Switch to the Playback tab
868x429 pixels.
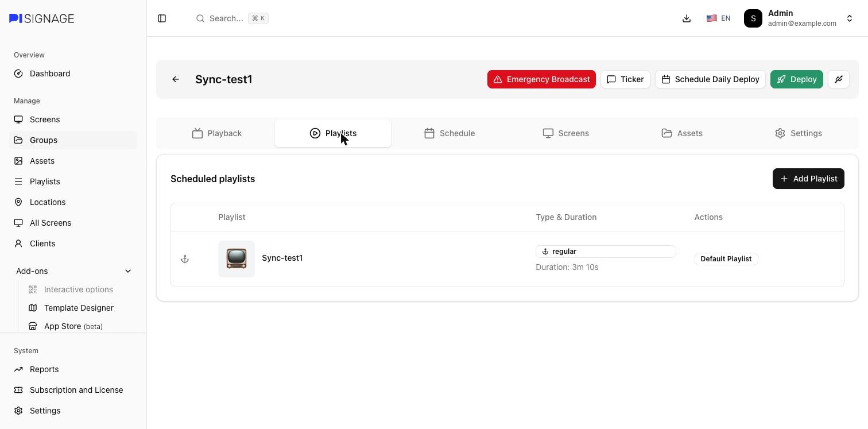[216, 133]
